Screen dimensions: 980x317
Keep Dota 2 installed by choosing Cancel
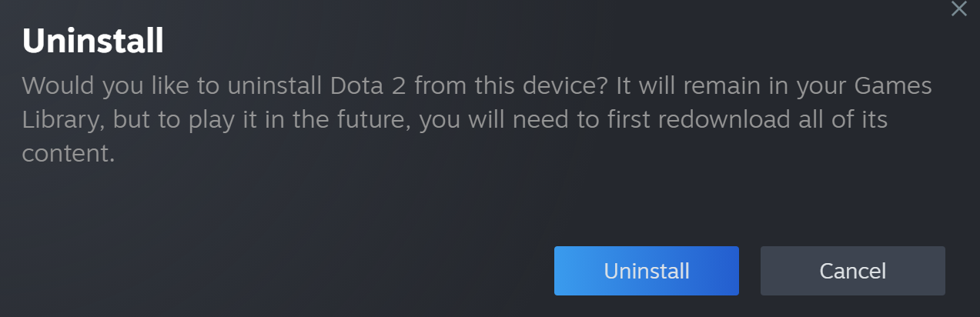[852, 271]
